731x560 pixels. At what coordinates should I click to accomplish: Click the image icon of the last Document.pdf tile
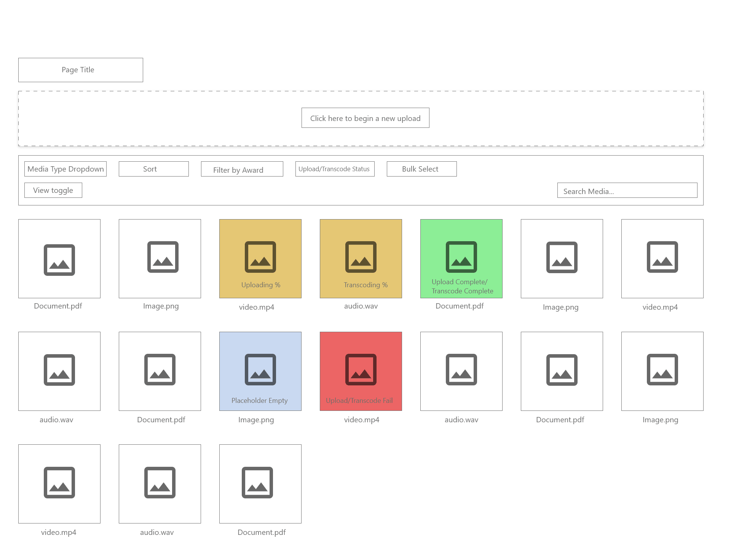pyautogui.click(x=257, y=482)
